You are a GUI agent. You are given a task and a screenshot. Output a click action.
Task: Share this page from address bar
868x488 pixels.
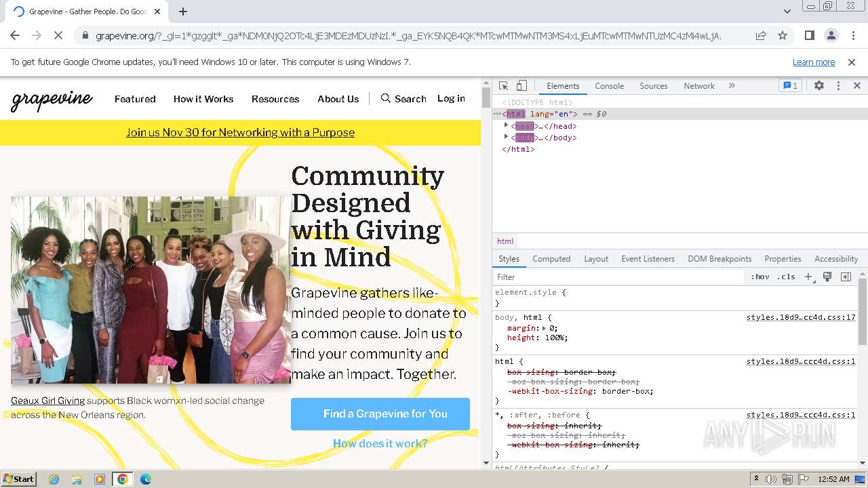[761, 35]
